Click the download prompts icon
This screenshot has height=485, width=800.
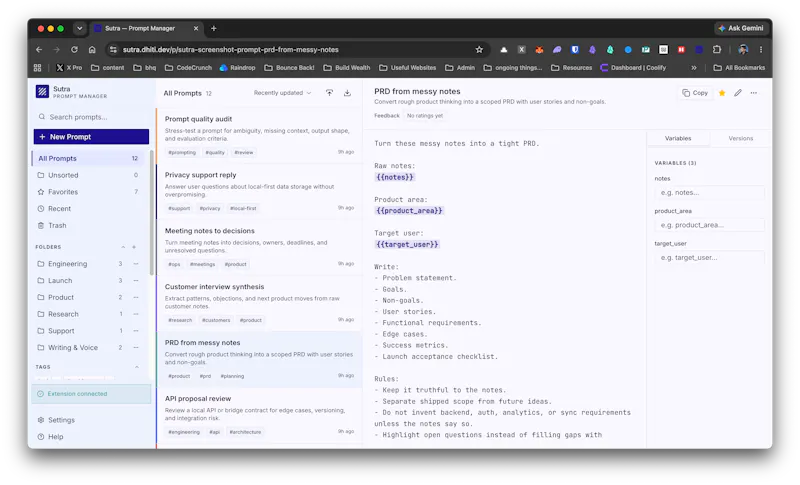point(347,93)
